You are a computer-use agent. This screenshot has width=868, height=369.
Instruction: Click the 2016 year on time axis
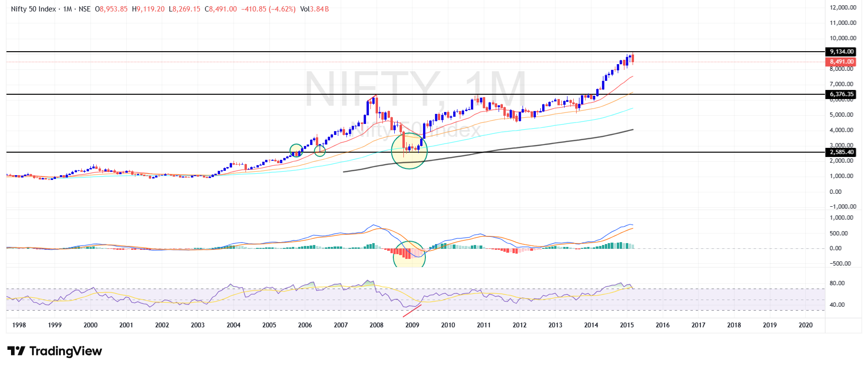(x=663, y=325)
